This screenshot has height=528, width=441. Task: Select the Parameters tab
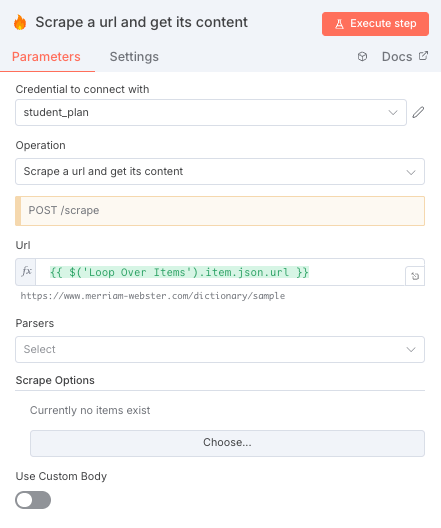tap(46, 57)
